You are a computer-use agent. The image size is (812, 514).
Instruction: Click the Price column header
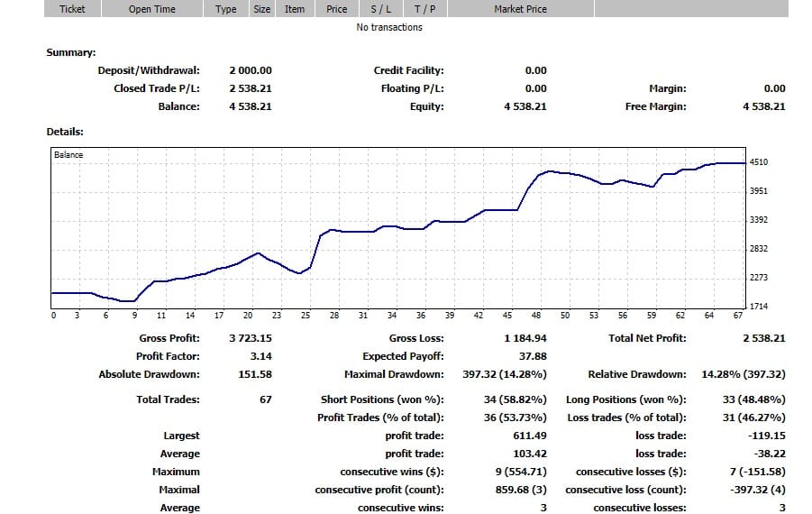(x=337, y=9)
